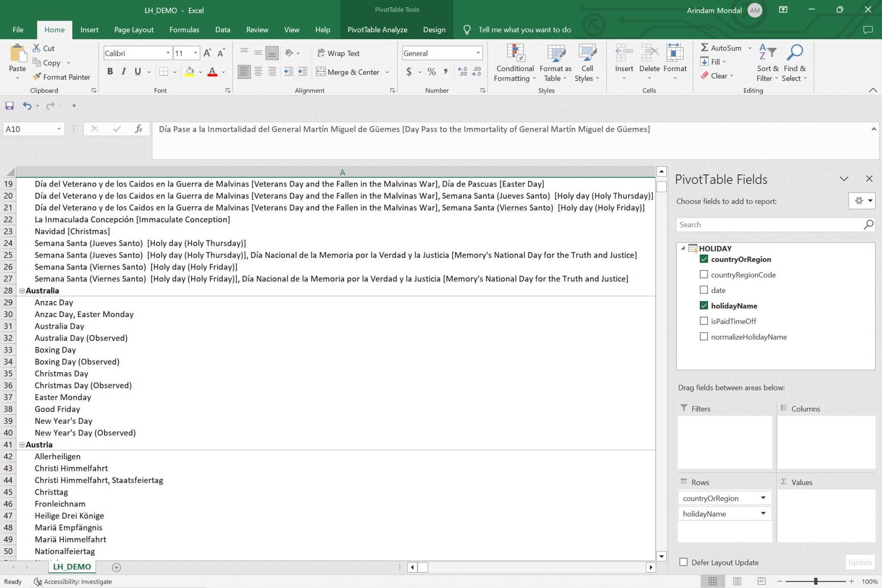Click the Format Painter brush icon
The width and height of the screenshot is (882, 588).
37,77
